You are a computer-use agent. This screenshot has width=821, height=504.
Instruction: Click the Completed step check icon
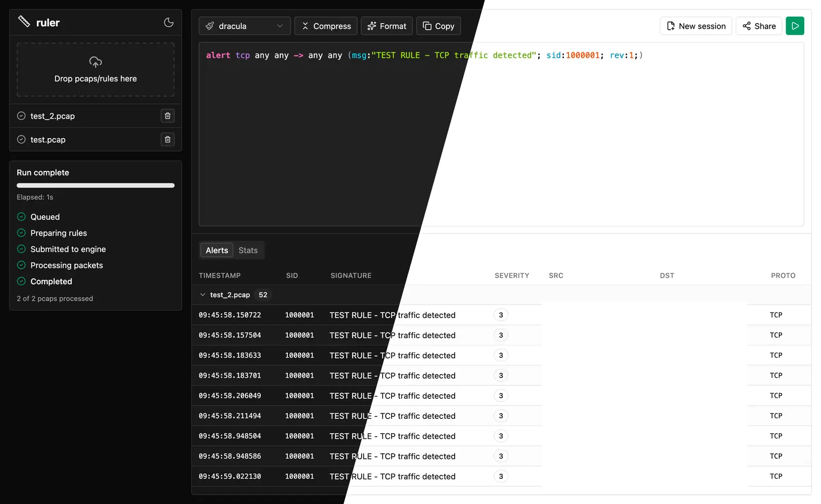click(21, 281)
